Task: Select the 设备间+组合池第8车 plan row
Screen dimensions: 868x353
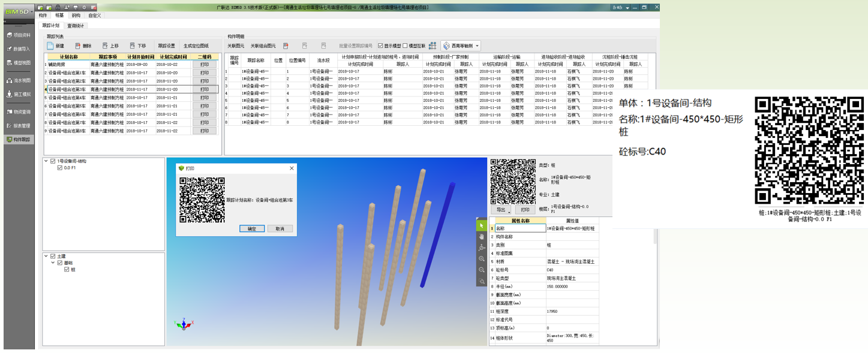Action: point(131,131)
